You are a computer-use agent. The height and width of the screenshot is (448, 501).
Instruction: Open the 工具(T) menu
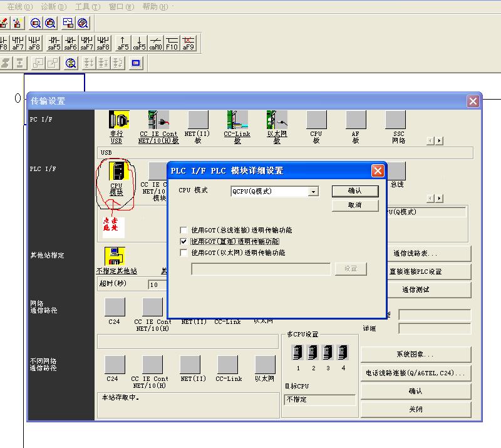(87, 6)
